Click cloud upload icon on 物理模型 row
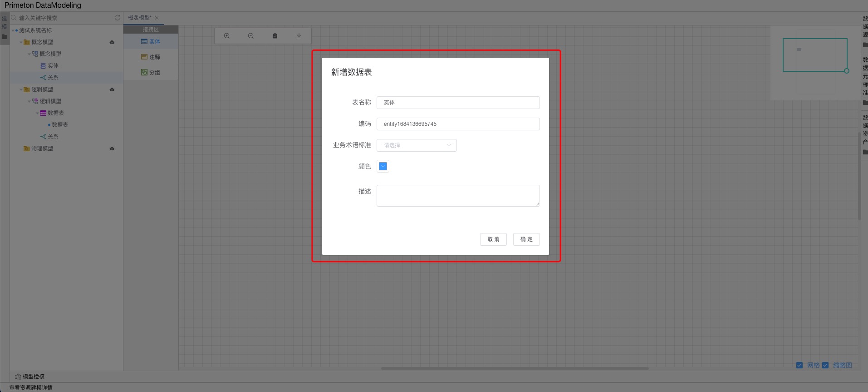The height and width of the screenshot is (392, 868). [x=112, y=149]
